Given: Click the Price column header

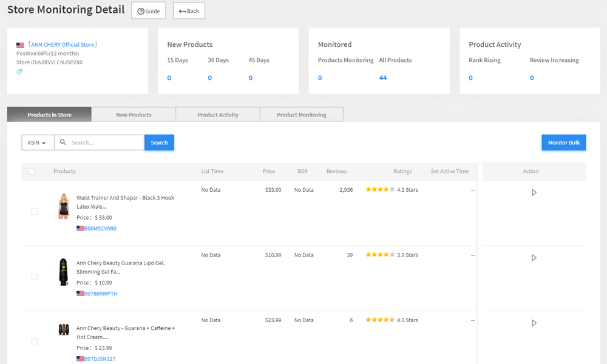Looking at the screenshot, I should pos(269,171).
